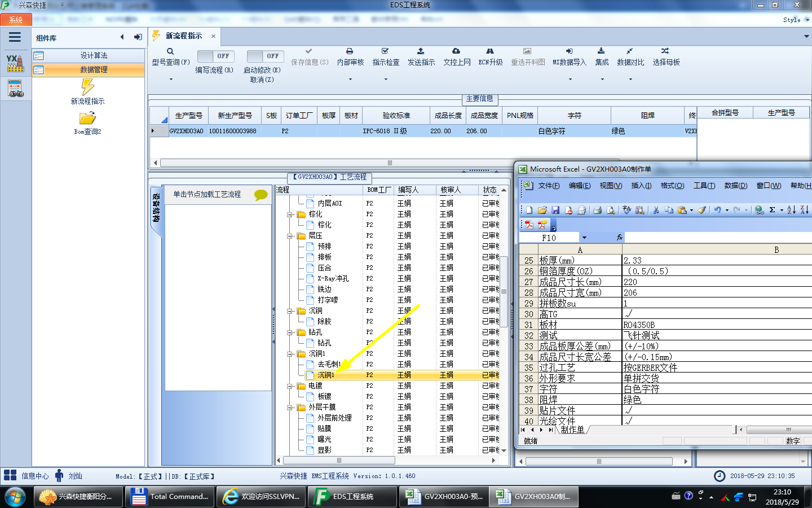Click the 流程 tree vertical scrollbar
Image resolution: width=812 pixels, height=508 pixels.
pyautogui.click(x=504, y=291)
